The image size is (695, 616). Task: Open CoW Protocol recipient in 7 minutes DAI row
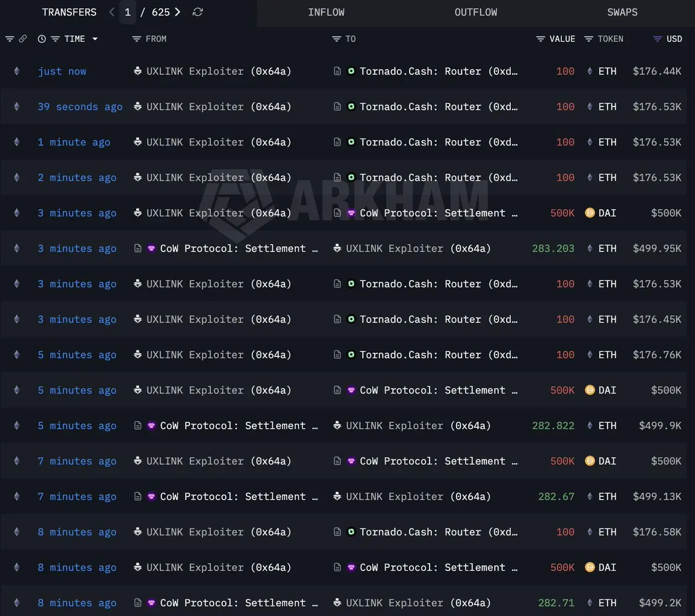(439, 461)
